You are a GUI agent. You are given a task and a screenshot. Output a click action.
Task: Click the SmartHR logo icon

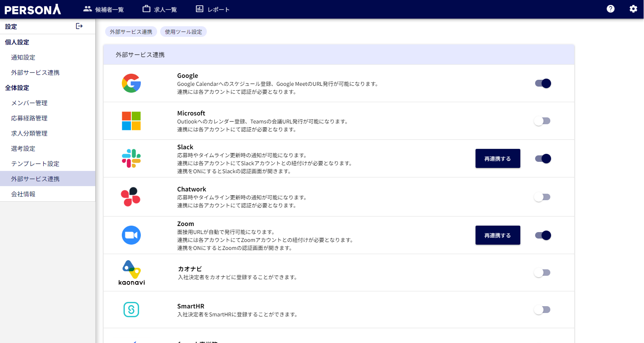click(x=131, y=310)
